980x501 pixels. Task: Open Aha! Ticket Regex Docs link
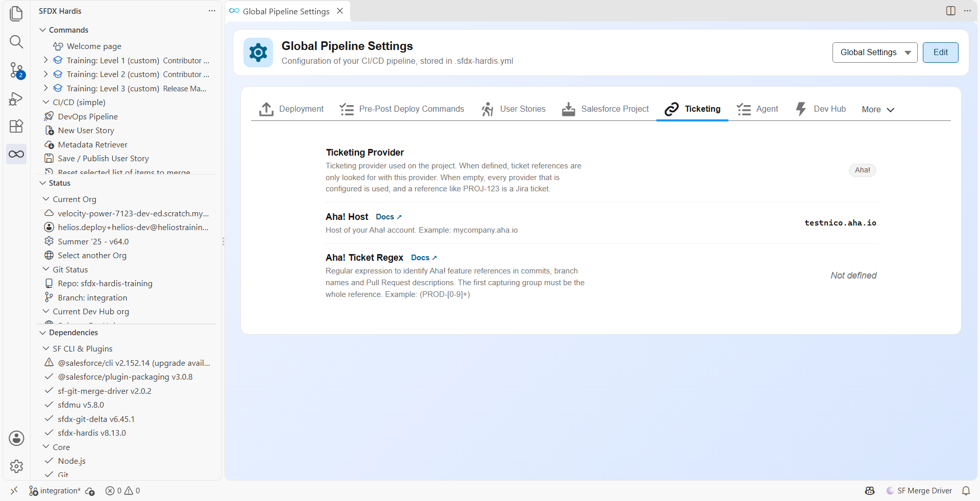[424, 258]
